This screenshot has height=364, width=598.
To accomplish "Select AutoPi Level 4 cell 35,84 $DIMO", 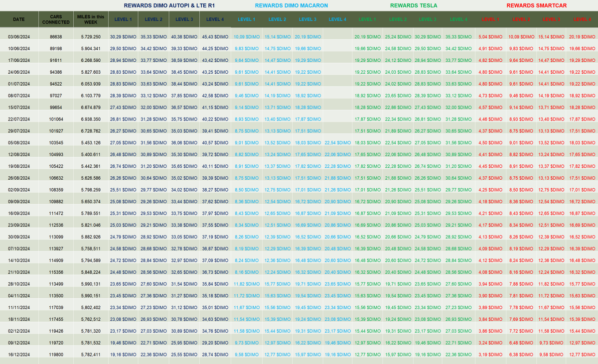I will [x=215, y=284].
